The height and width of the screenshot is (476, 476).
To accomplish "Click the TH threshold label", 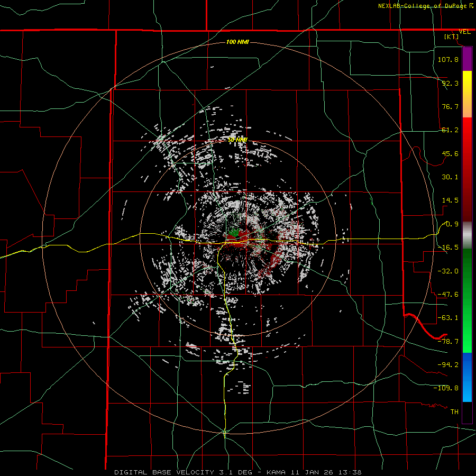I will tap(454, 412).
